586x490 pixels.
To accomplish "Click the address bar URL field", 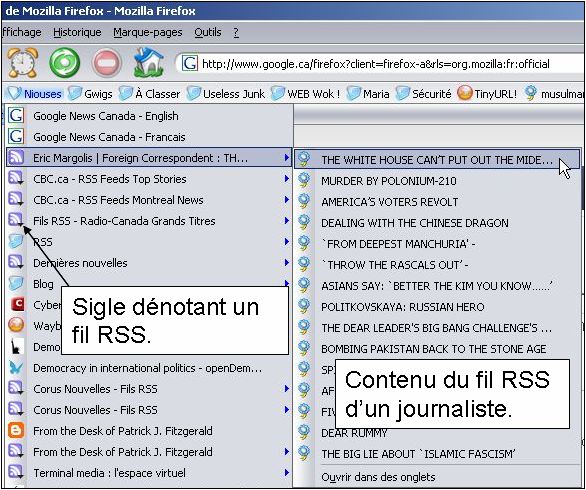I will [x=380, y=64].
